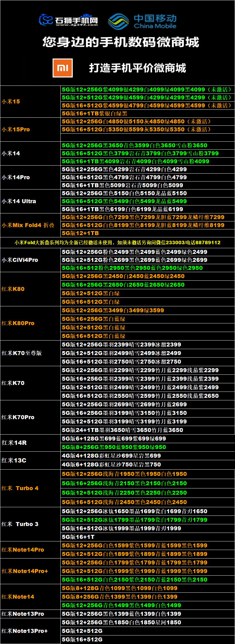The image size is (235, 644).
Task: Click the row 5G版12+256G青色1499黑色1499
Action: click(x=148, y=605)
